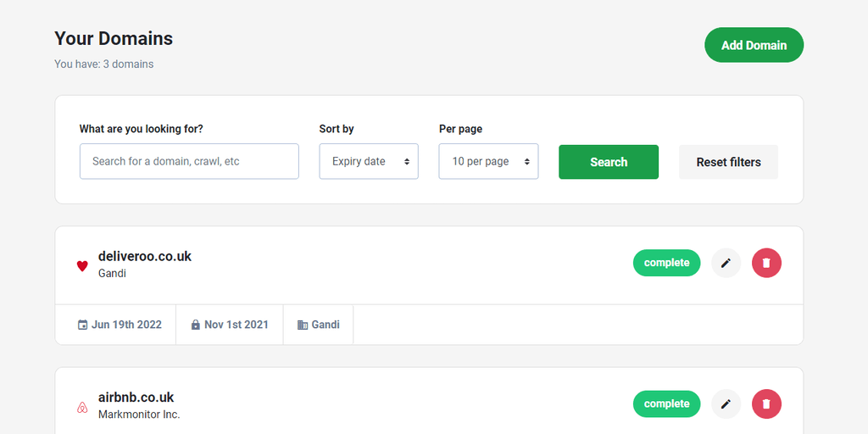
Task: Click the Add Domain button
Action: pos(754,45)
